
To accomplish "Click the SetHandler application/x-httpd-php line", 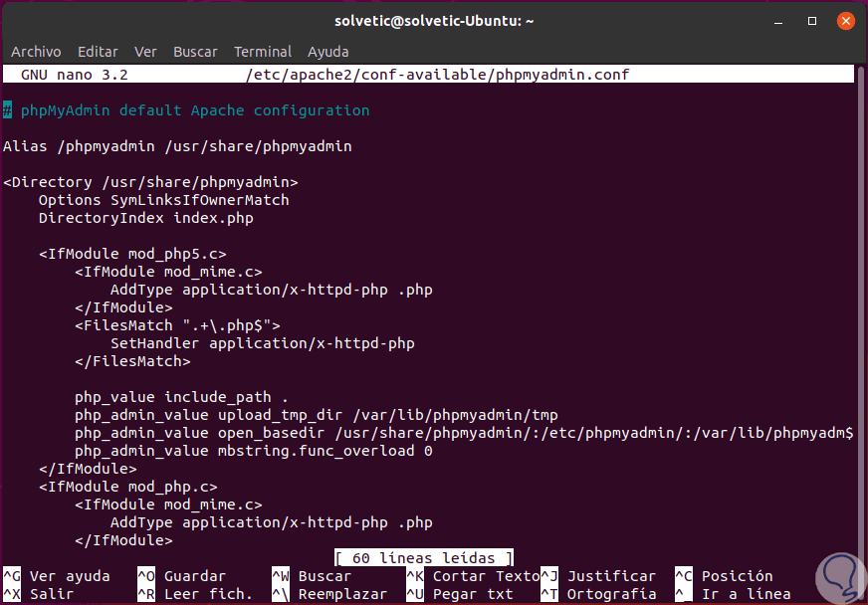I will click(x=263, y=343).
